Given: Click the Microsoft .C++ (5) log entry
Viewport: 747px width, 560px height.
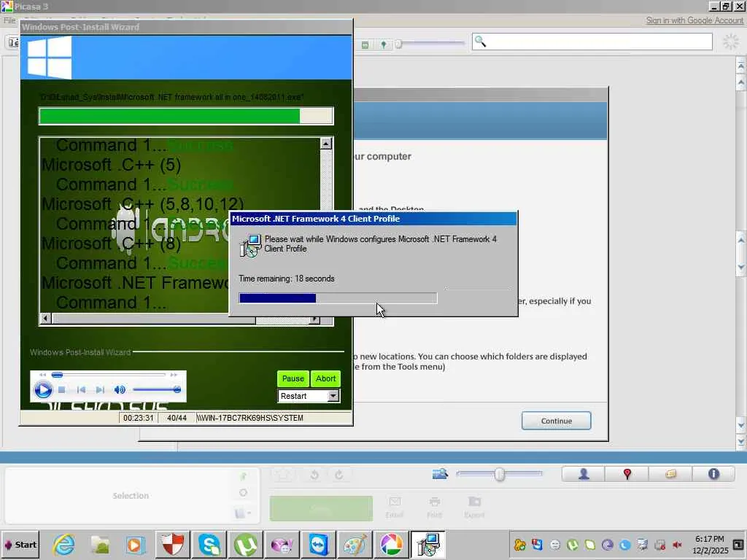Looking at the screenshot, I should (111, 165).
